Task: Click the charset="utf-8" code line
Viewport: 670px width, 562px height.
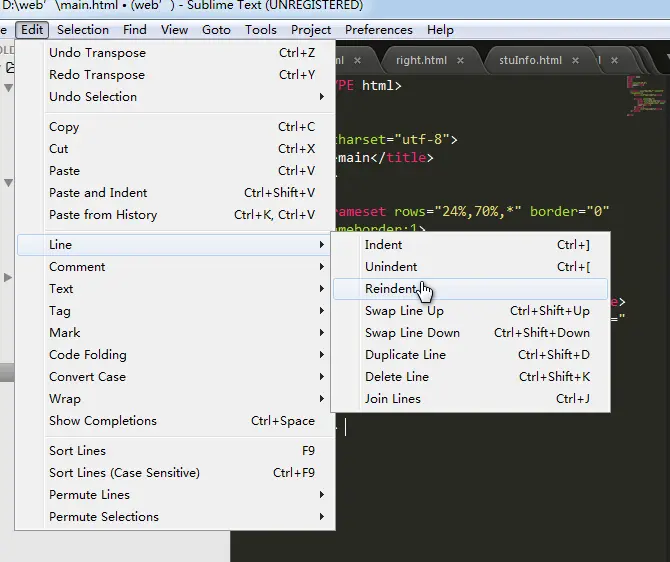Action: [397, 140]
